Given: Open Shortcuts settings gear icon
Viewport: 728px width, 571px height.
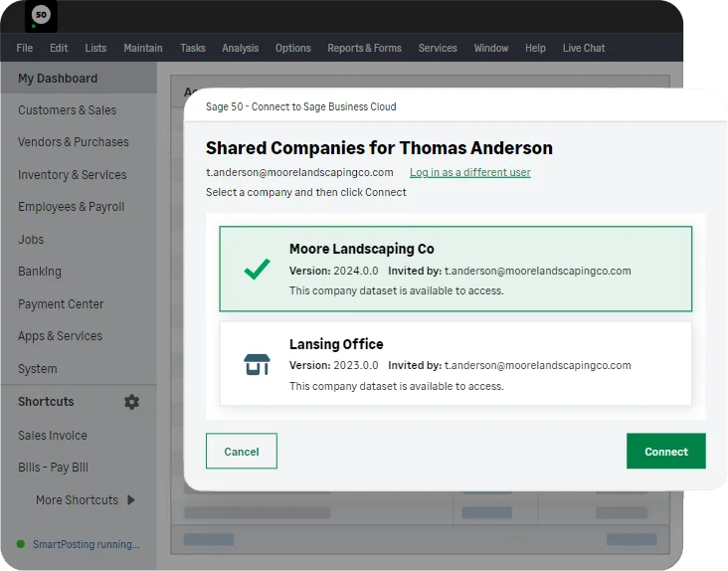Looking at the screenshot, I should 132,402.
